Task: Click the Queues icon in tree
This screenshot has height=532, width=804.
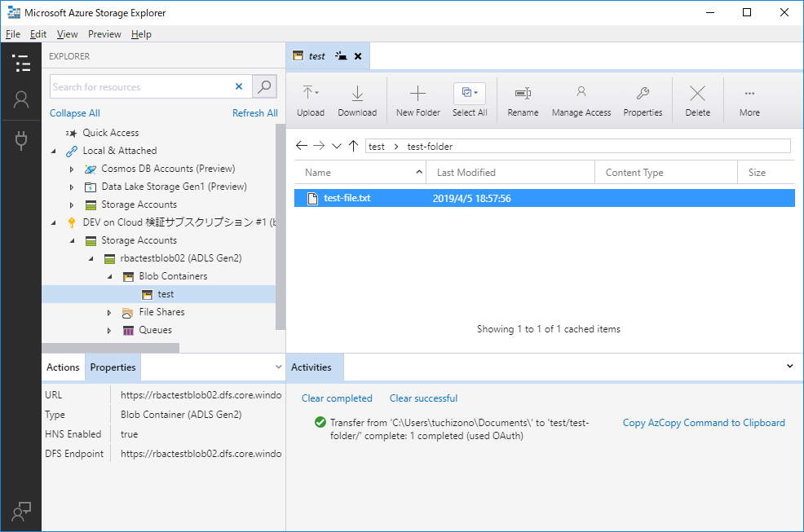Action: [128, 331]
